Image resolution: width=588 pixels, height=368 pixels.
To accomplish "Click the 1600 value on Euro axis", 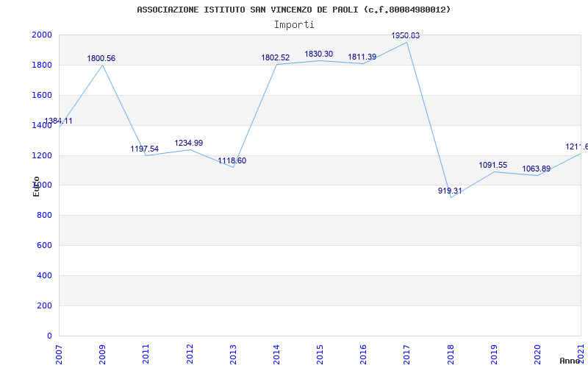I will click(42, 95).
